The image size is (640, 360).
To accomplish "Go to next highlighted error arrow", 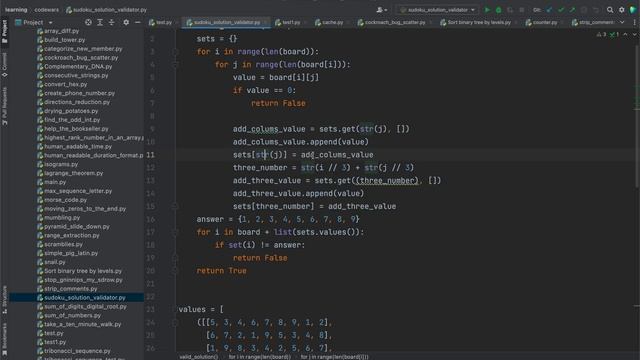I will tap(634, 35).
